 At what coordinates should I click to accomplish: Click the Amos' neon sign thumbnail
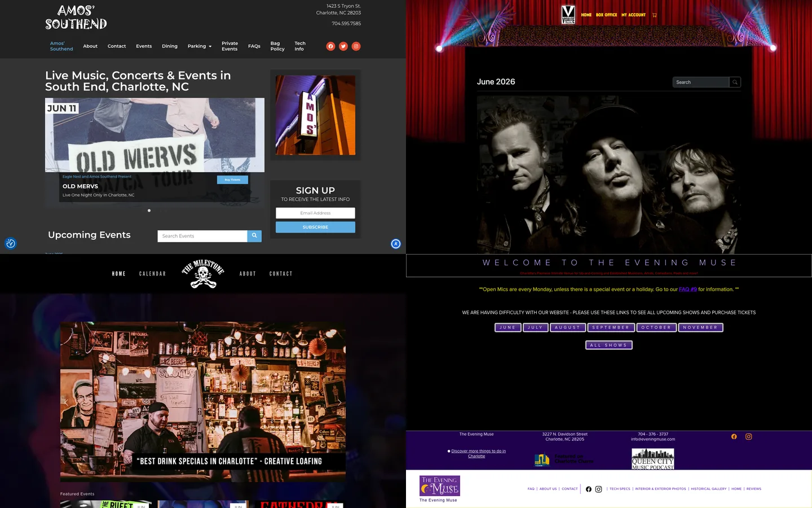[315, 115]
